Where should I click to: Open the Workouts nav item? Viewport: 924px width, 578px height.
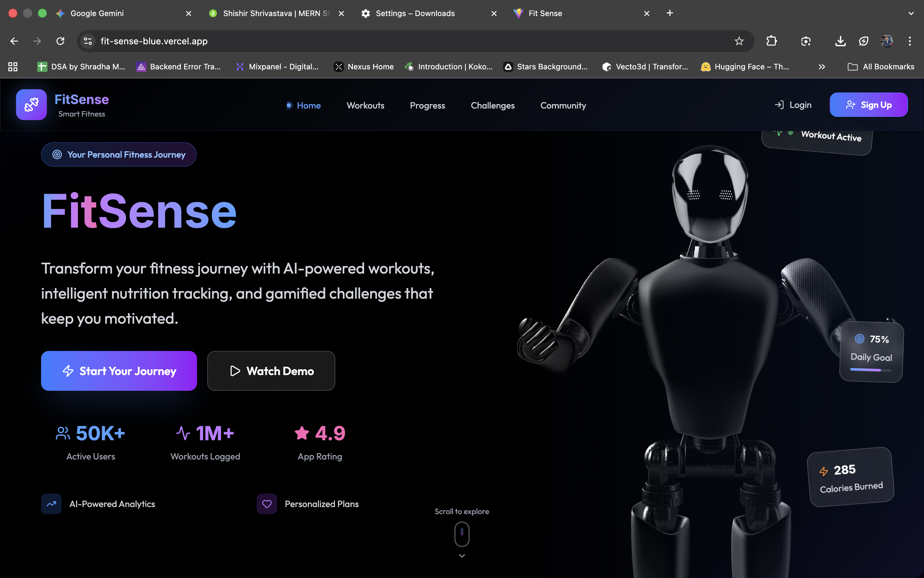coord(365,106)
